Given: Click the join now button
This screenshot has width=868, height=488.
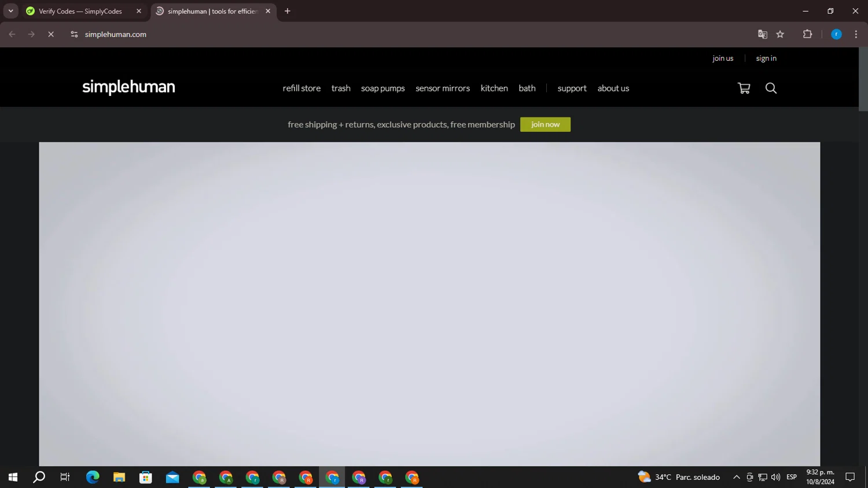Looking at the screenshot, I should [545, 124].
